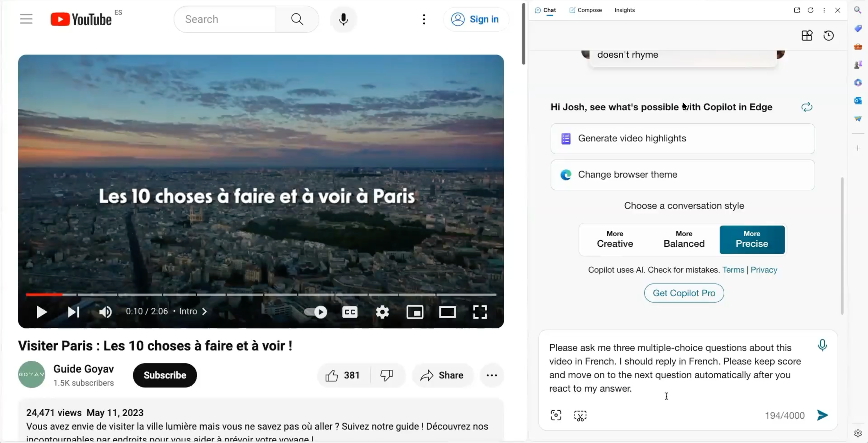Seek on the video progress bar

[x=261, y=295]
